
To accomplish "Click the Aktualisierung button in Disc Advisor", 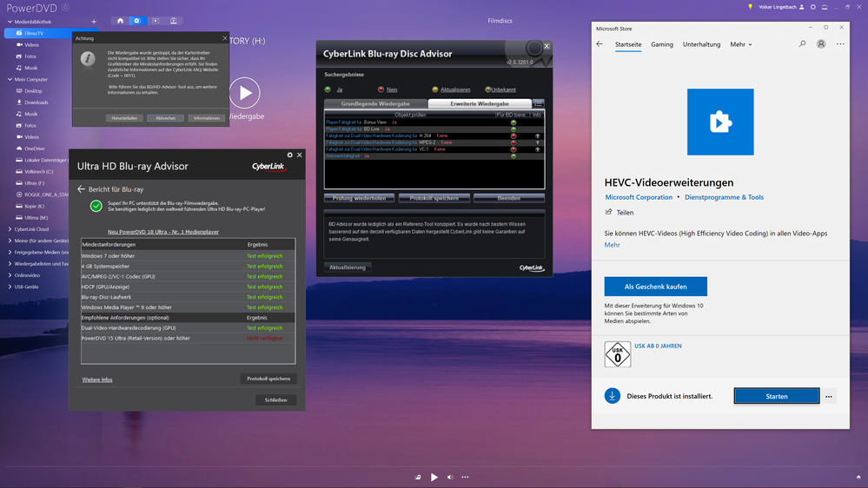I will 348,267.
